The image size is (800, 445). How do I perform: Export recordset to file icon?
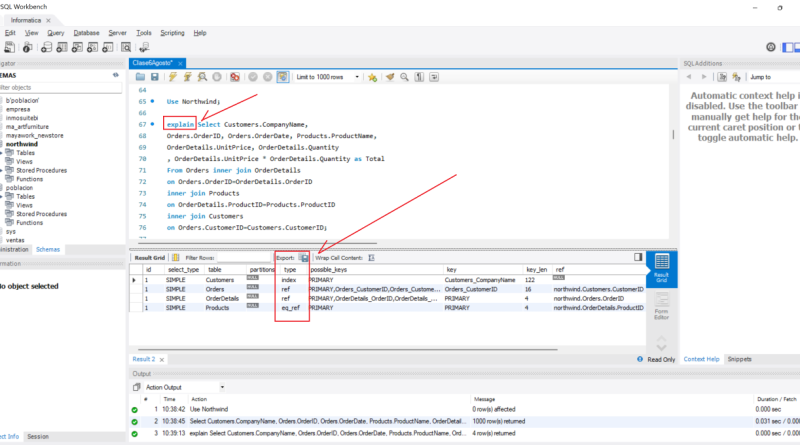[304, 258]
